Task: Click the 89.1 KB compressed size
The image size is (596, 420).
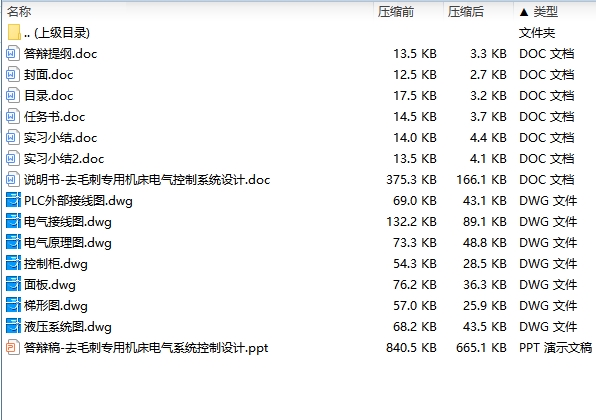Action: click(x=485, y=222)
